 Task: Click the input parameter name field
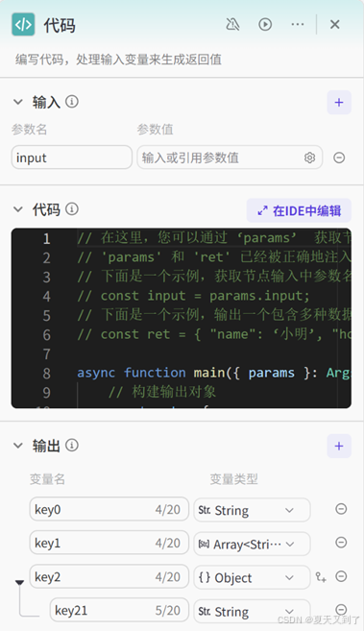pos(72,158)
